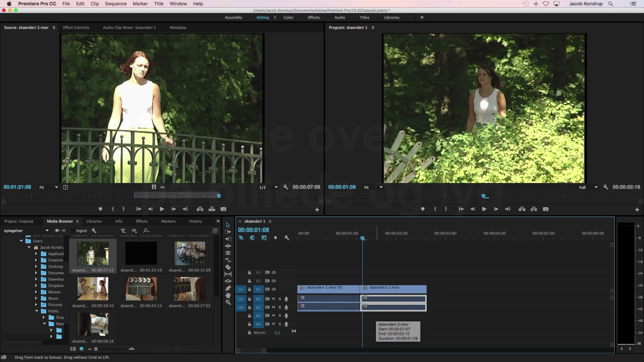Open timeline display settings wrench

(286, 238)
